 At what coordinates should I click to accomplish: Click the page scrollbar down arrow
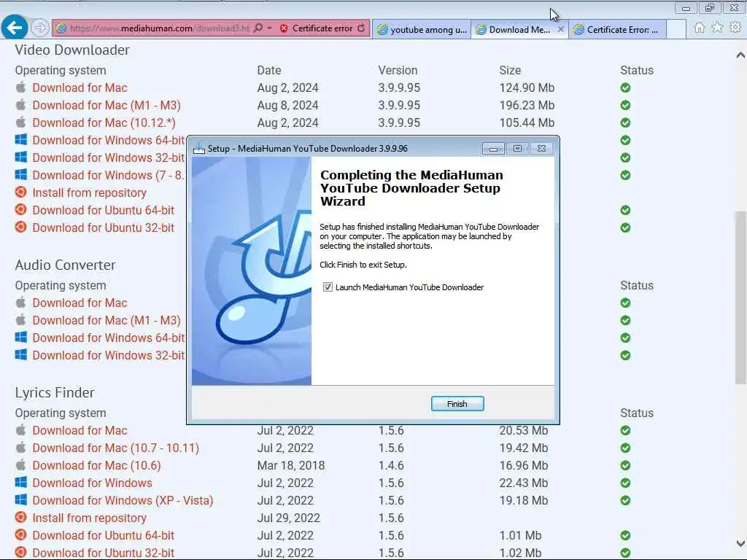point(740,543)
